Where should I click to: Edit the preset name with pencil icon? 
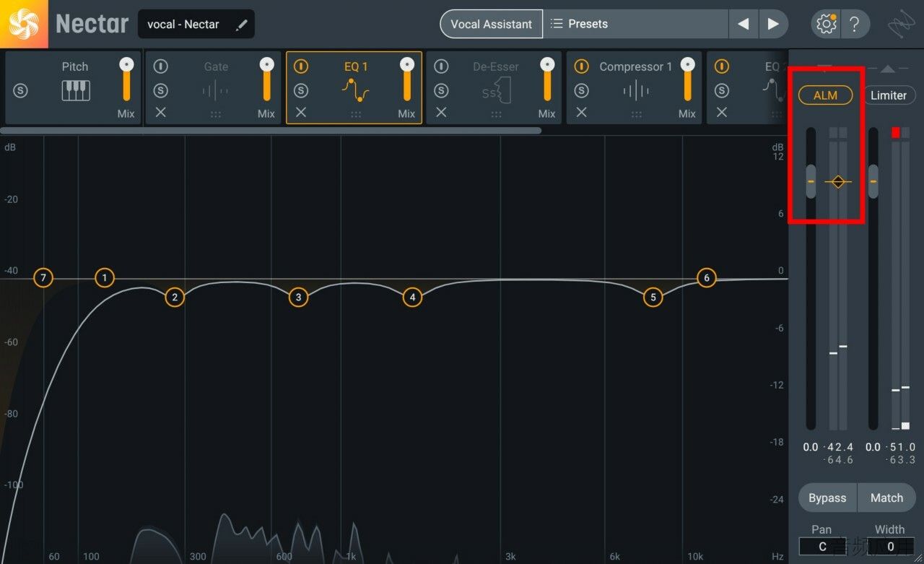[x=241, y=25]
